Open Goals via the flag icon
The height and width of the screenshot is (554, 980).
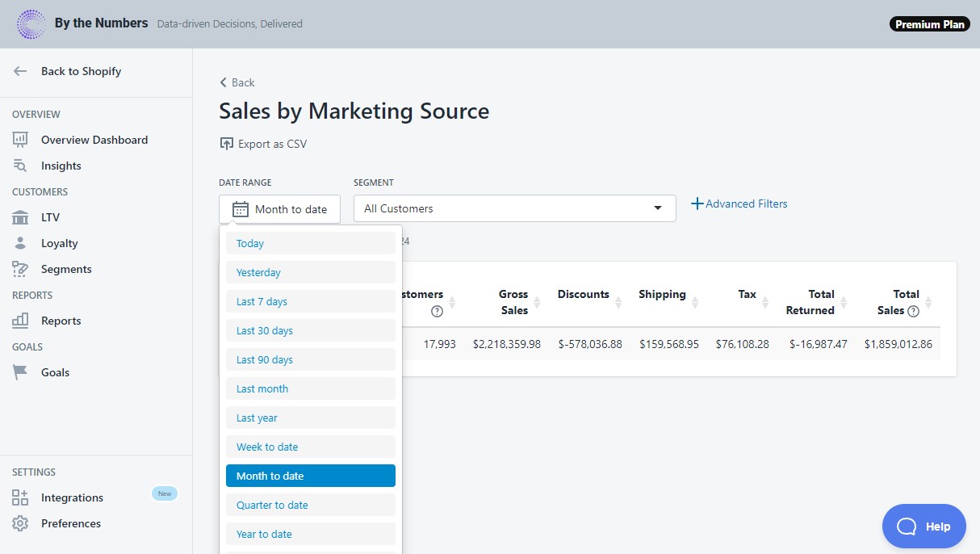22,372
